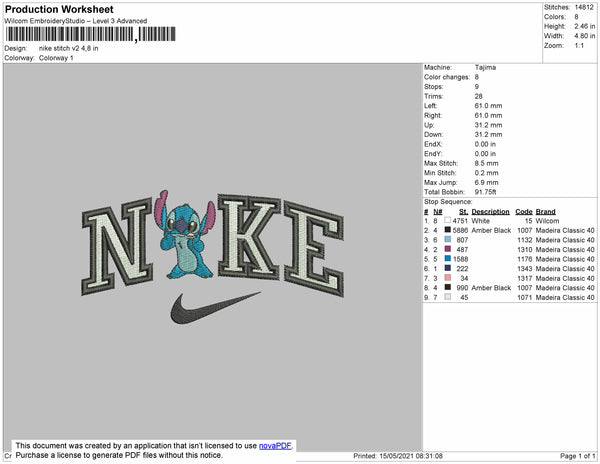Image resolution: width=600 pixels, height=464 pixels.
Task: Click the Max Stitch value 8.5 mm
Action: [x=486, y=163]
